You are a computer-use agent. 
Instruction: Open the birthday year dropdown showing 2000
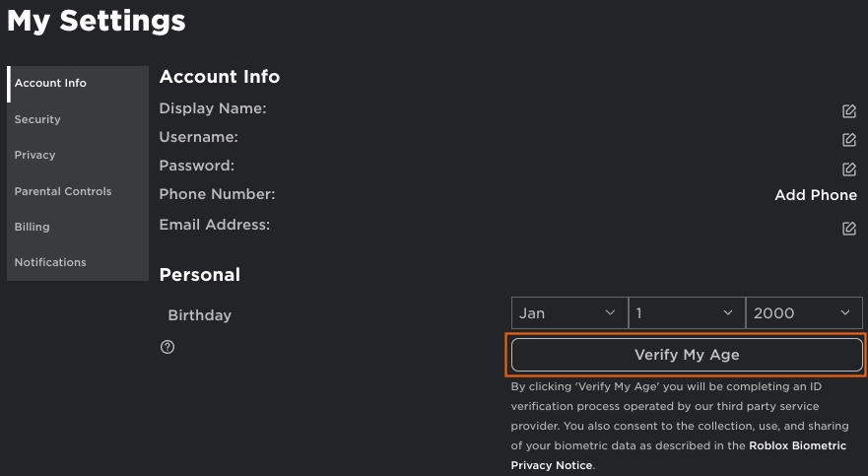click(x=803, y=313)
